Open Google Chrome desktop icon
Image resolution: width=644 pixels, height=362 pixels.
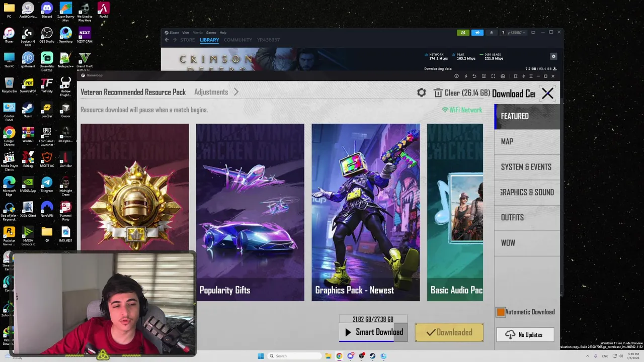[x=9, y=136]
